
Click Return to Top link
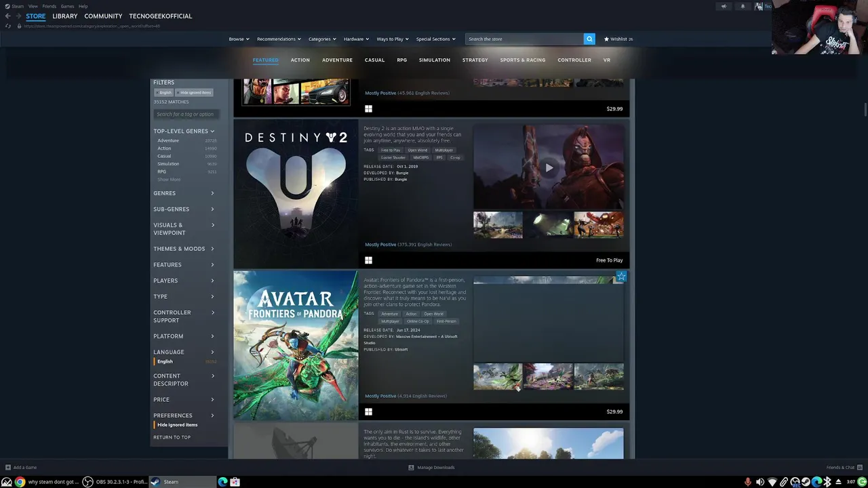[x=172, y=437]
